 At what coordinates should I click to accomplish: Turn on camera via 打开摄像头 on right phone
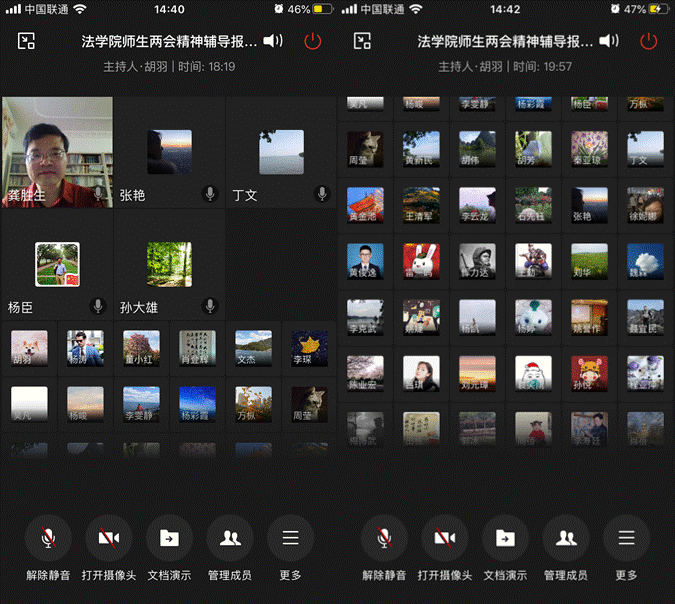point(445,538)
